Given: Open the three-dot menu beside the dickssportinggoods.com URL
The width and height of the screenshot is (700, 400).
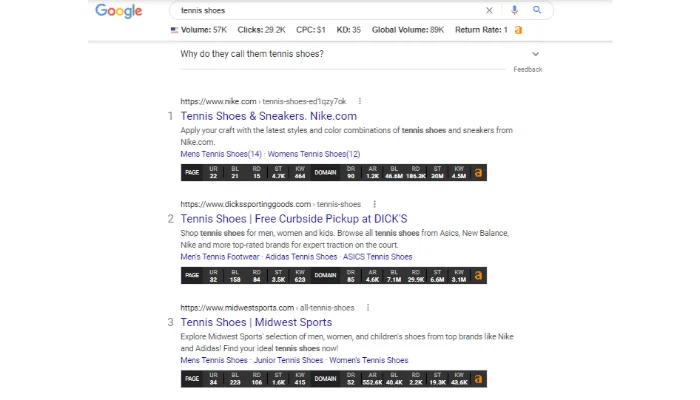Looking at the screenshot, I should (375, 204).
